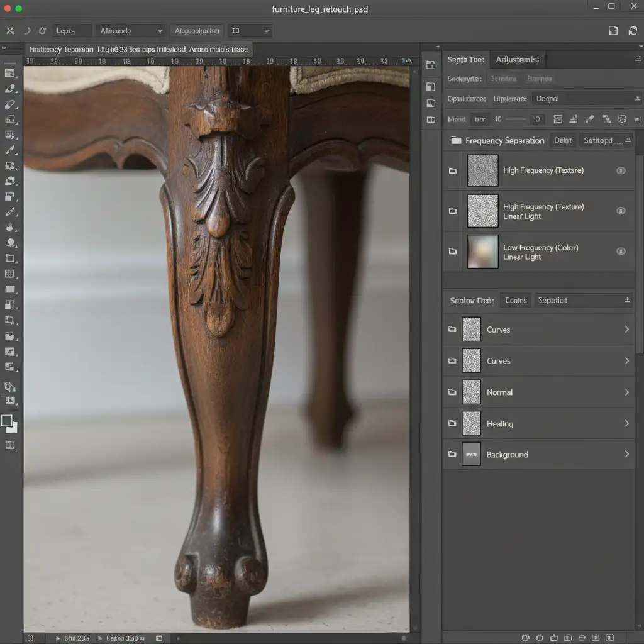644x644 pixels.
Task: Click the X icon in the options bar
Action: tap(10, 30)
